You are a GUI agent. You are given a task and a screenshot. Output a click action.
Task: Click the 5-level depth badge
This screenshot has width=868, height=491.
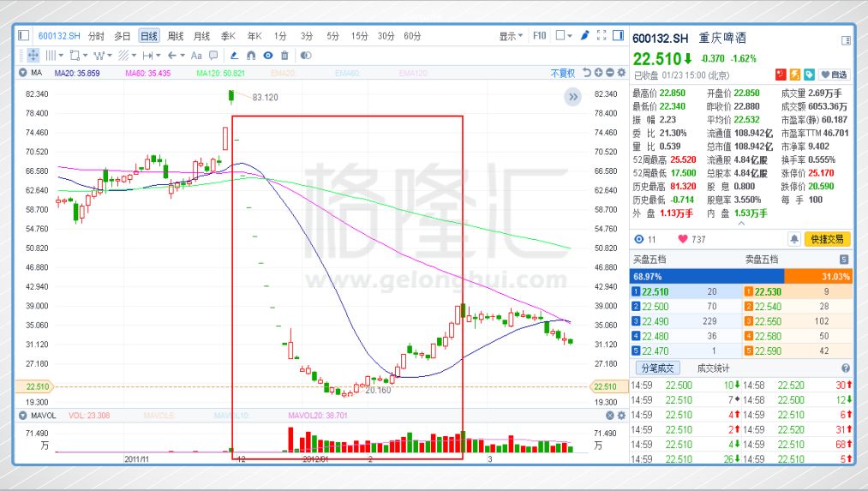[844, 259]
